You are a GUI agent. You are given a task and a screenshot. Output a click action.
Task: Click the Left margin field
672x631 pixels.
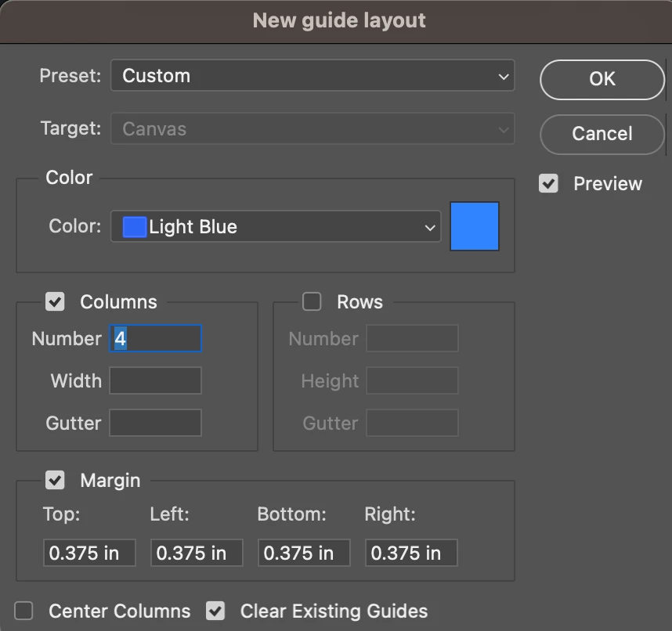click(197, 553)
